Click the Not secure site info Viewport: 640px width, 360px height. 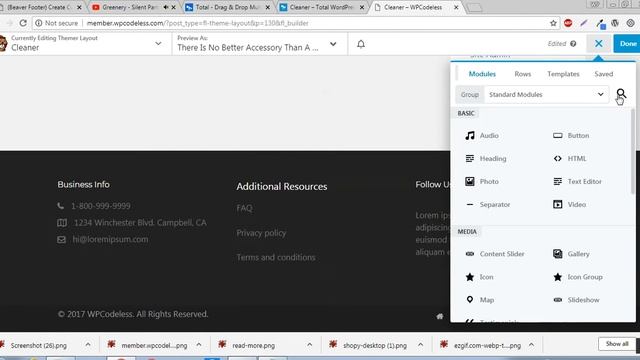(x=56, y=23)
